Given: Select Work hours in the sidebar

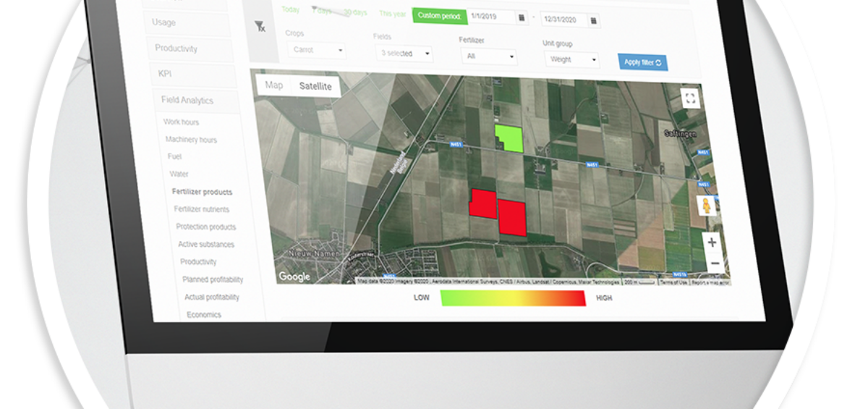Looking at the screenshot, I should pyautogui.click(x=181, y=122).
